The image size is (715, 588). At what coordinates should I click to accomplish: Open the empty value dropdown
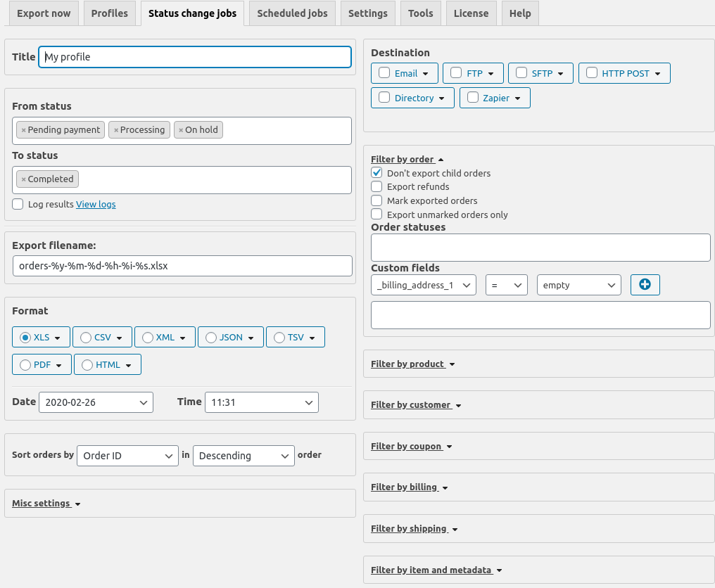579,285
